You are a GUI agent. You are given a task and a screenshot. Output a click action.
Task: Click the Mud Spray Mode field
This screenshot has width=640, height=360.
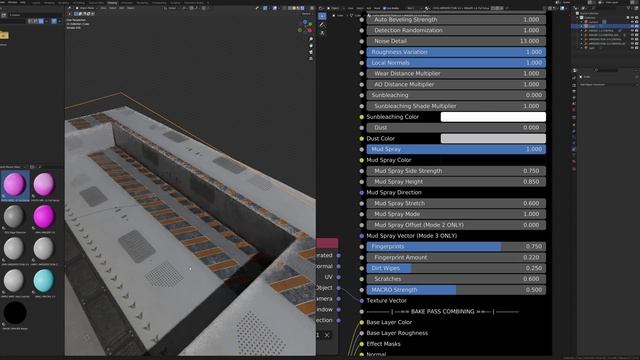point(456,214)
